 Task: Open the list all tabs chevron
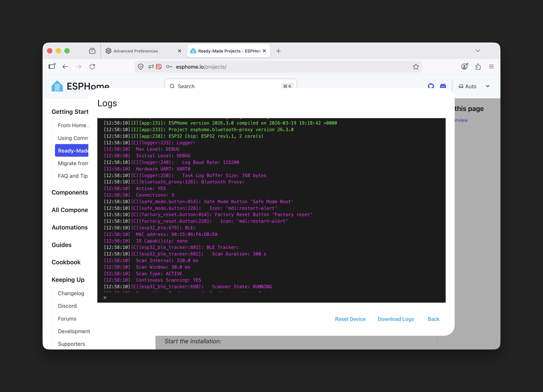click(478, 51)
